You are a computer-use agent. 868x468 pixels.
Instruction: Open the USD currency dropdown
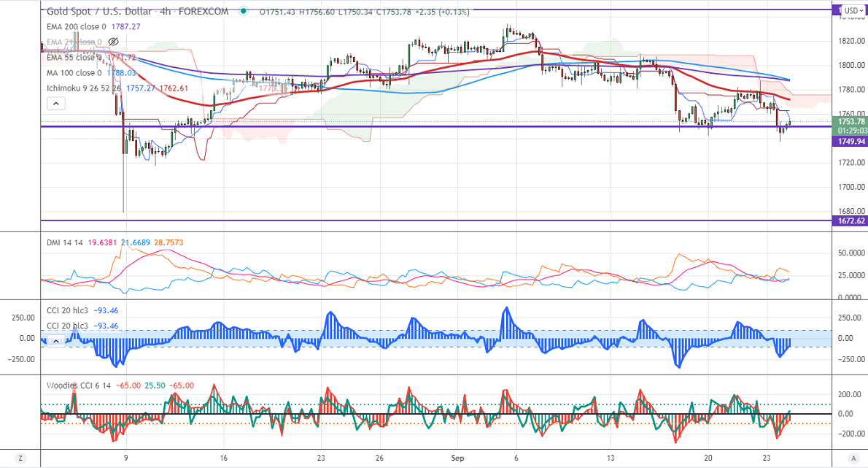(850, 11)
